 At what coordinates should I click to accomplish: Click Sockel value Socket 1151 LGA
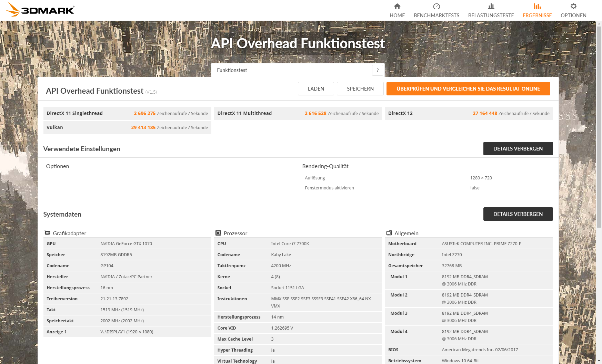tap(288, 288)
